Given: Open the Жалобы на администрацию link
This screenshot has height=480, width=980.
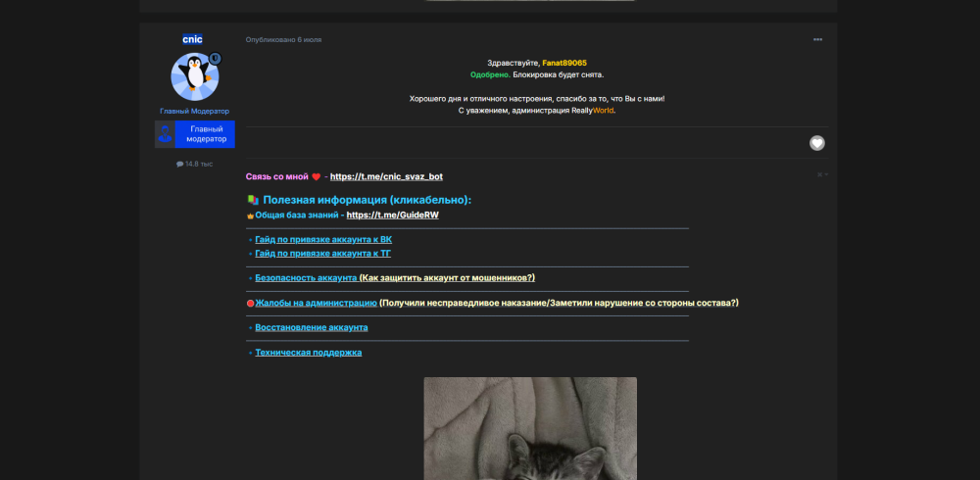Looking at the screenshot, I should point(317,303).
